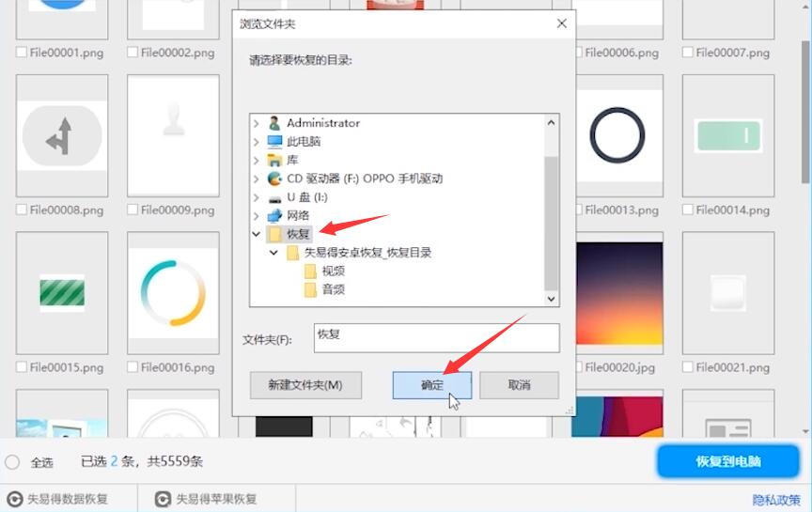Click the main window vertical scrollbar thumb
The image size is (812, 512).
click(806, 111)
